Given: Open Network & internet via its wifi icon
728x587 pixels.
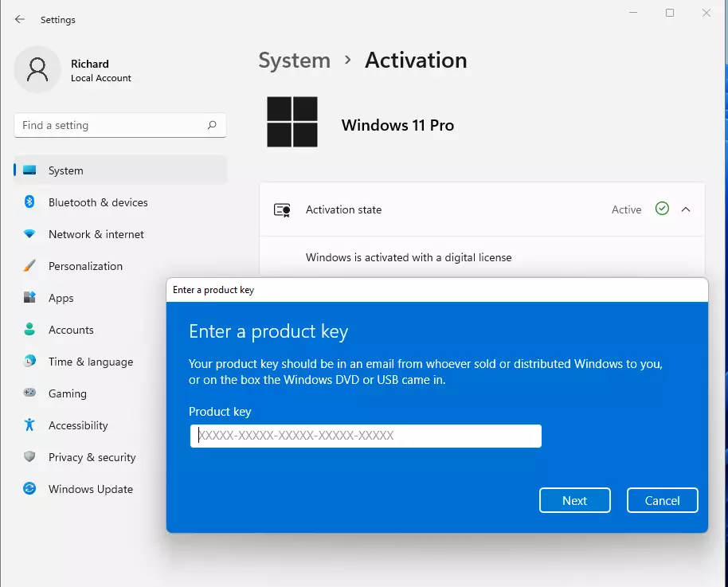Looking at the screenshot, I should (29, 234).
